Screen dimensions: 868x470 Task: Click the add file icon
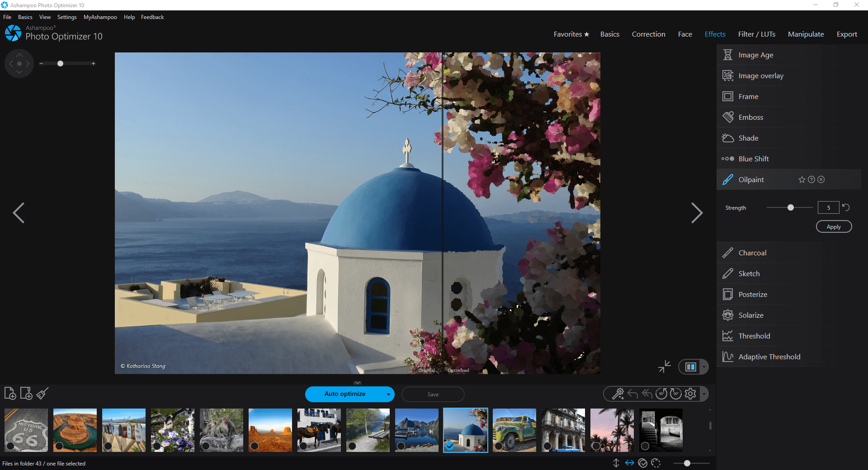[10, 394]
